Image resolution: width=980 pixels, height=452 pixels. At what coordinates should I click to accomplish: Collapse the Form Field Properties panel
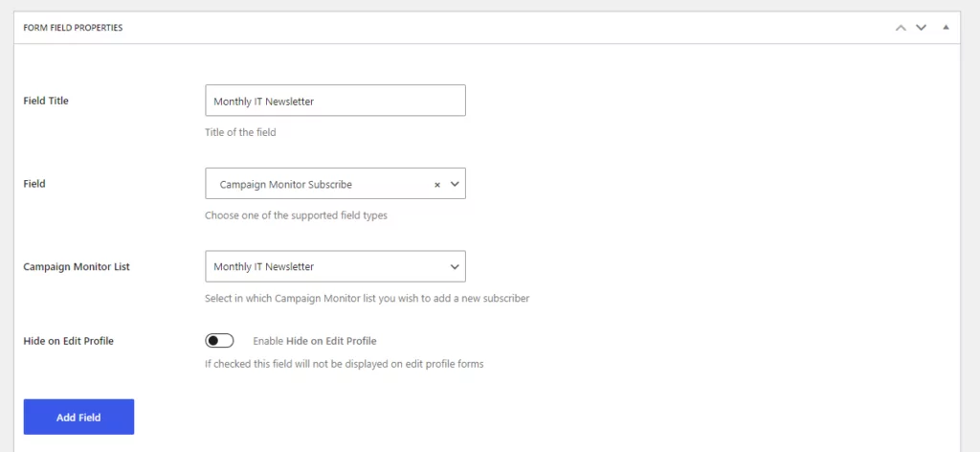[x=946, y=28]
